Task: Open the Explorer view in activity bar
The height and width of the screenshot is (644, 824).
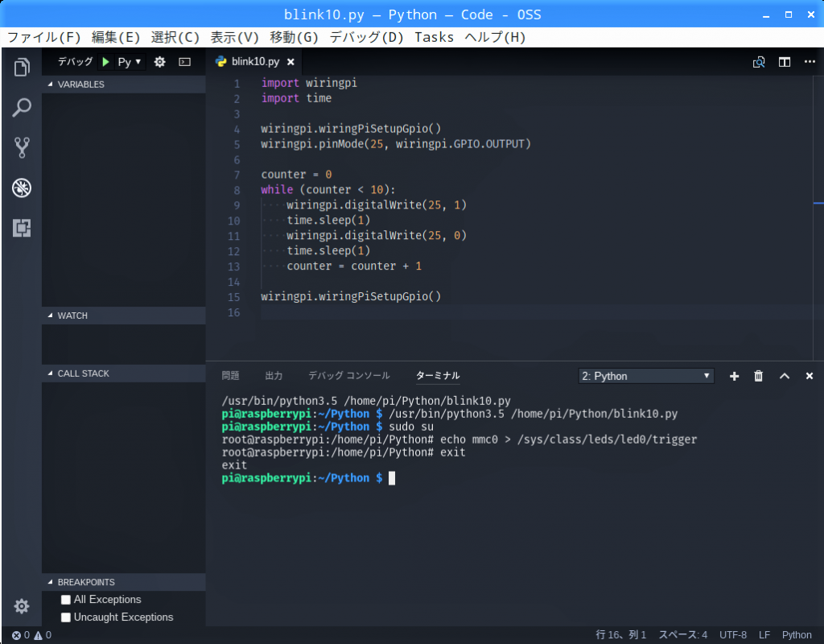Action: coord(22,67)
